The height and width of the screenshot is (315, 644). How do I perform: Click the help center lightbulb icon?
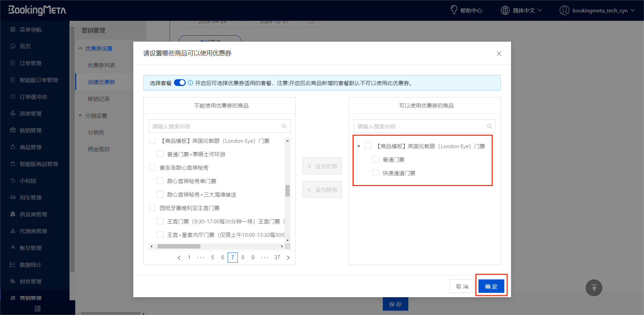pyautogui.click(x=454, y=10)
